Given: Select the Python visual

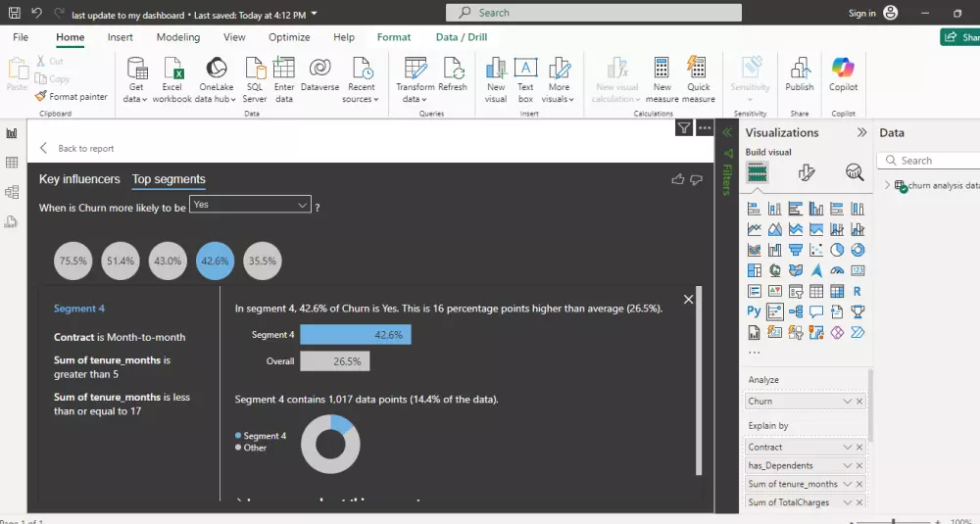Looking at the screenshot, I should (x=755, y=311).
